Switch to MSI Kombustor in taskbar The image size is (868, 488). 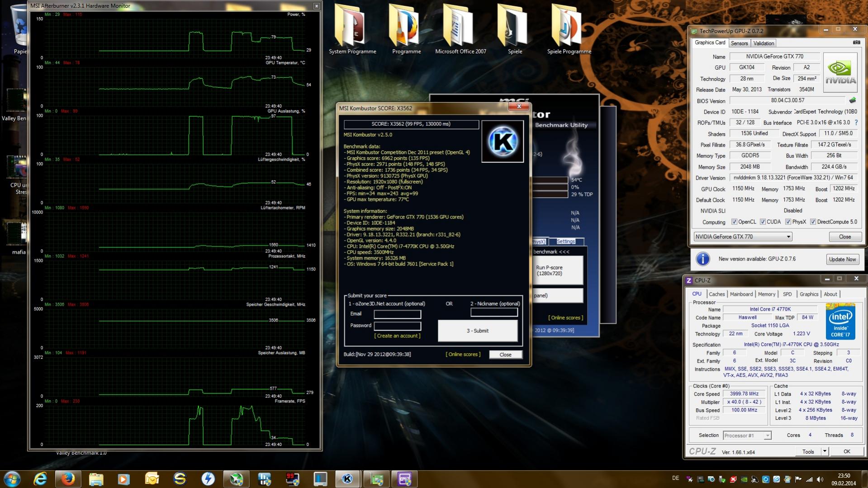347,479
